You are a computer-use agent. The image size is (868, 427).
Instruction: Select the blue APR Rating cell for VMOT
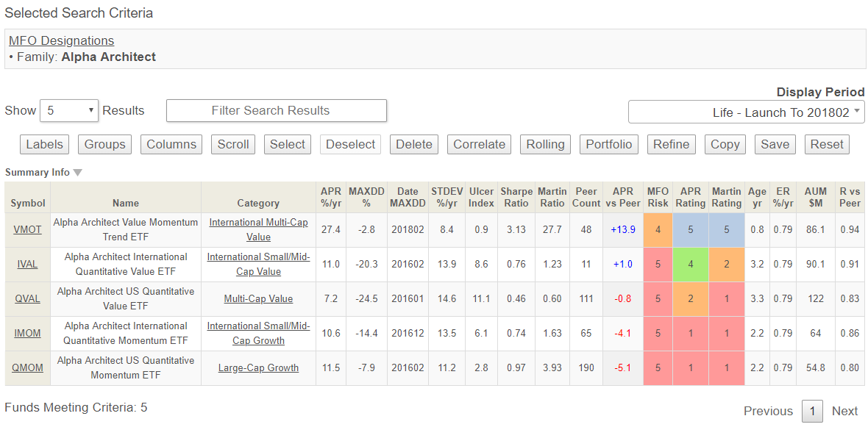tap(691, 229)
